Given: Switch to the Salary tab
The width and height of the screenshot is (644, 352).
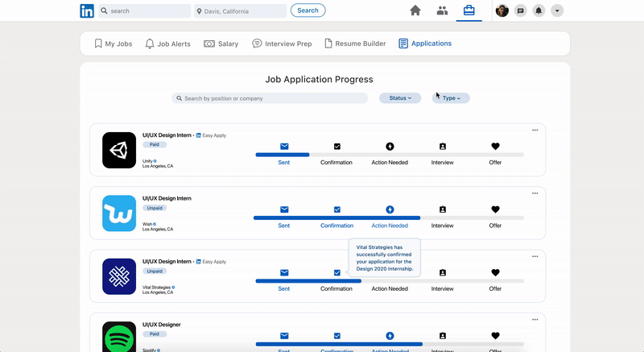Looking at the screenshot, I should tap(221, 43).
